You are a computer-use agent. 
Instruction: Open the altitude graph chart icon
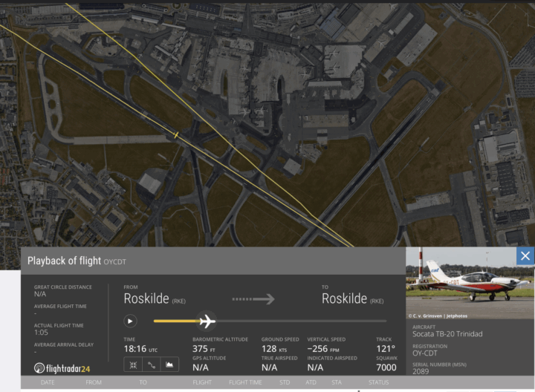(170, 365)
